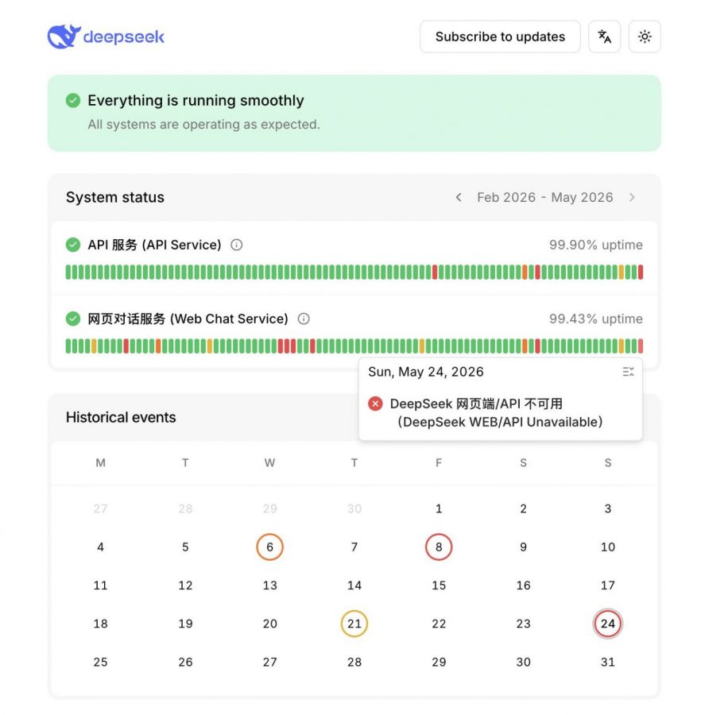Click last red bar in API Service uptime
This screenshot has width=728, height=715.
[x=641, y=272]
